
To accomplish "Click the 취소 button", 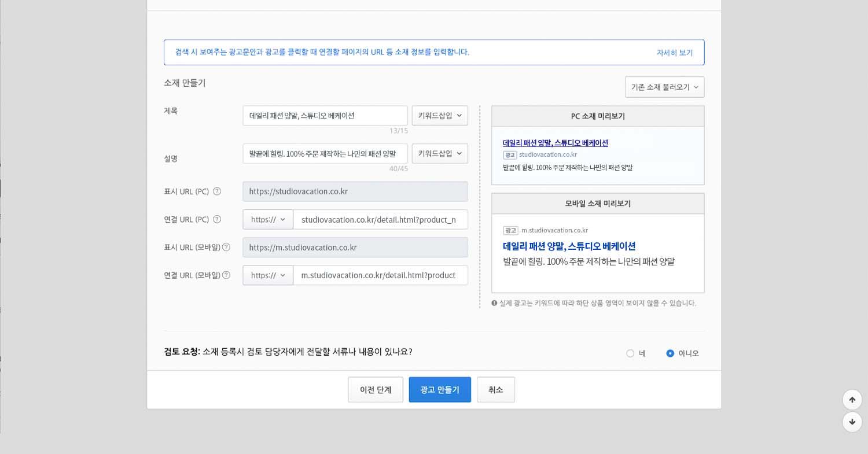I will point(495,390).
